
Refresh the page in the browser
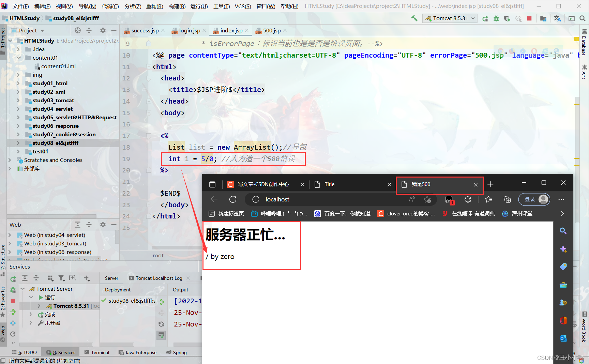233,199
